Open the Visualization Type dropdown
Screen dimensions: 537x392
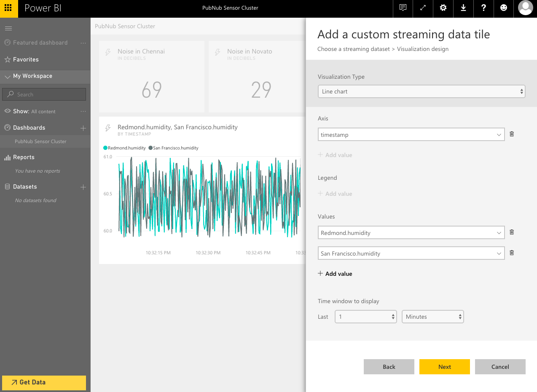(421, 91)
